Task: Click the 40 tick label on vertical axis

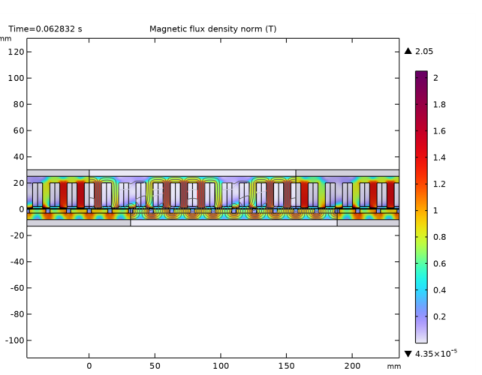Action: [19, 157]
